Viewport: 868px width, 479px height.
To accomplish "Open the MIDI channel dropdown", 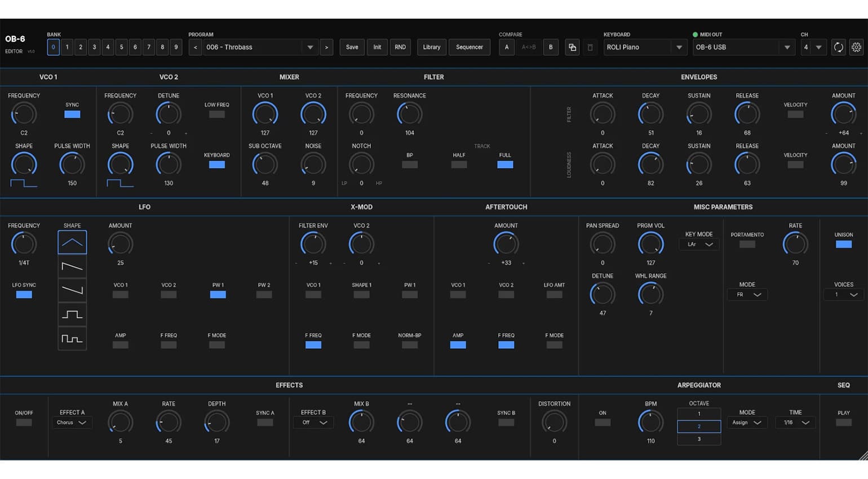I will tap(814, 47).
